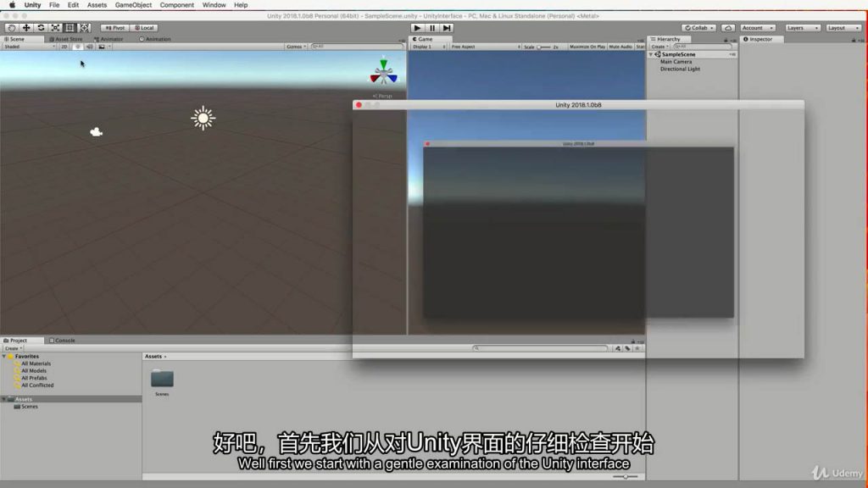
Task: Select the Main Camera gizmo in scene
Action: tap(97, 131)
